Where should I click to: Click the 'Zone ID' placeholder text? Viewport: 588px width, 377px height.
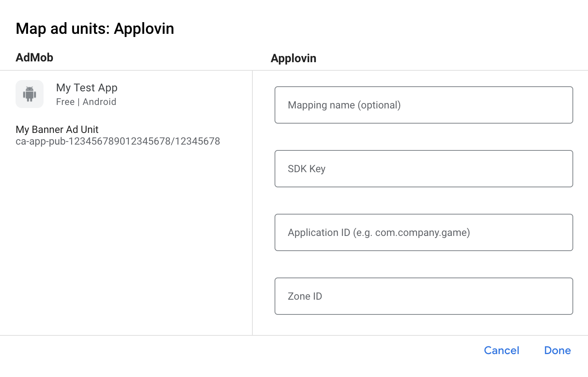(x=305, y=296)
